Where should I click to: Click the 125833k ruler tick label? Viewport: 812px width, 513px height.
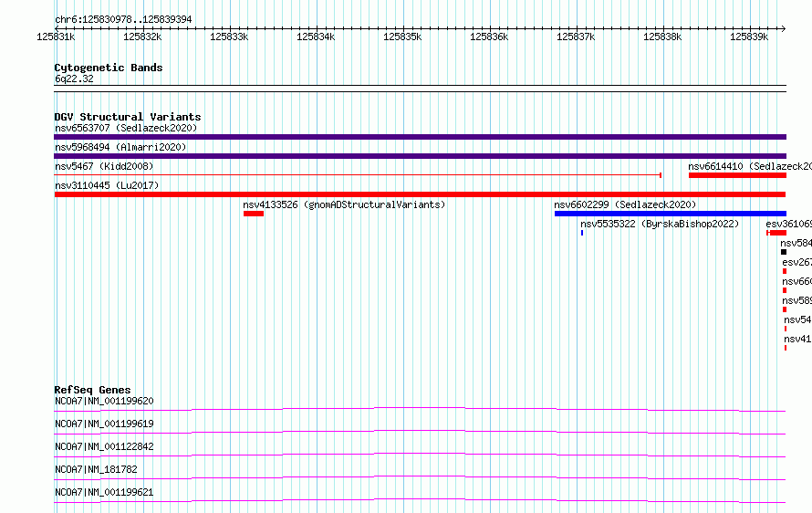point(229,37)
